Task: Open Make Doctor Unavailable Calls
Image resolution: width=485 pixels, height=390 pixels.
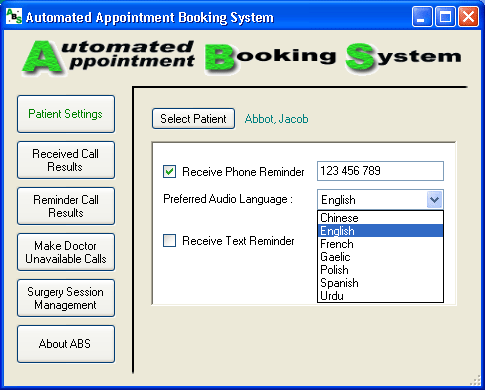Action: [x=66, y=252]
